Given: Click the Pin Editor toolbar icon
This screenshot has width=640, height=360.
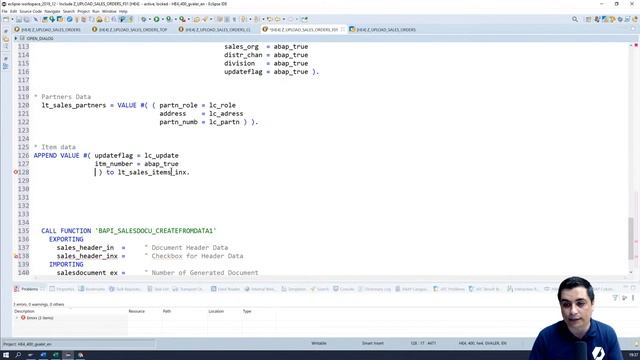Looking at the screenshot, I should coord(304,19).
